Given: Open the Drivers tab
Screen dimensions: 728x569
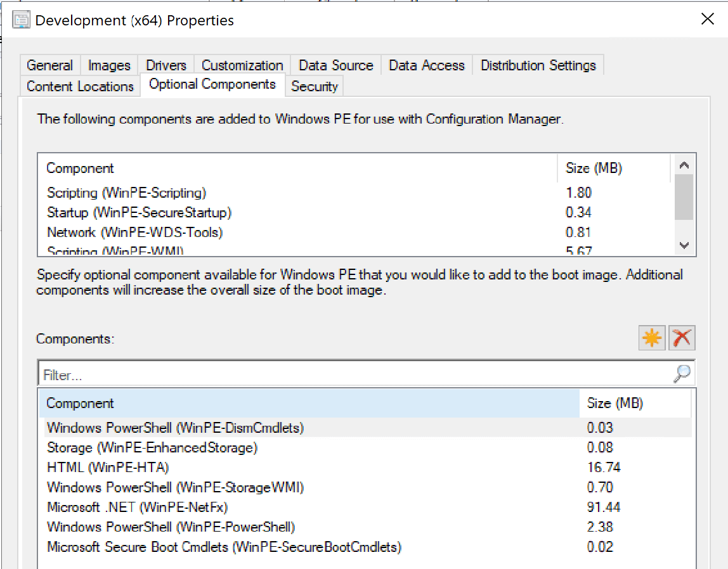Looking at the screenshot, I should 166,65.
